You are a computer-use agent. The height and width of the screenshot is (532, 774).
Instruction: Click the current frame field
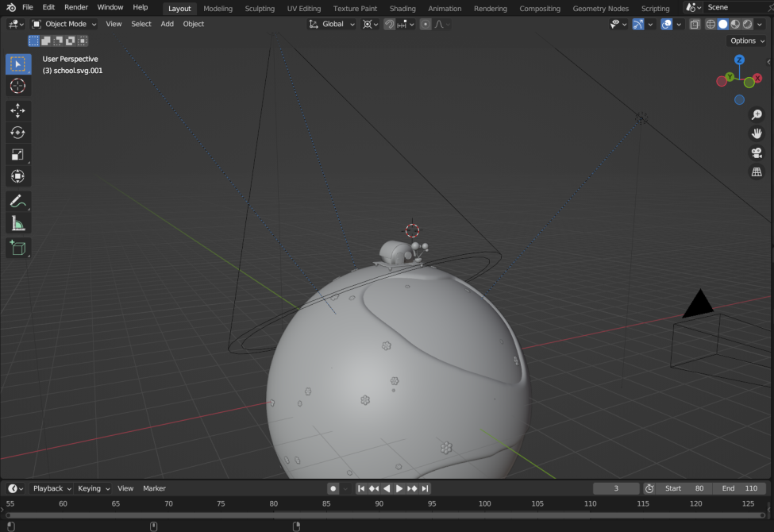[616, 488]
